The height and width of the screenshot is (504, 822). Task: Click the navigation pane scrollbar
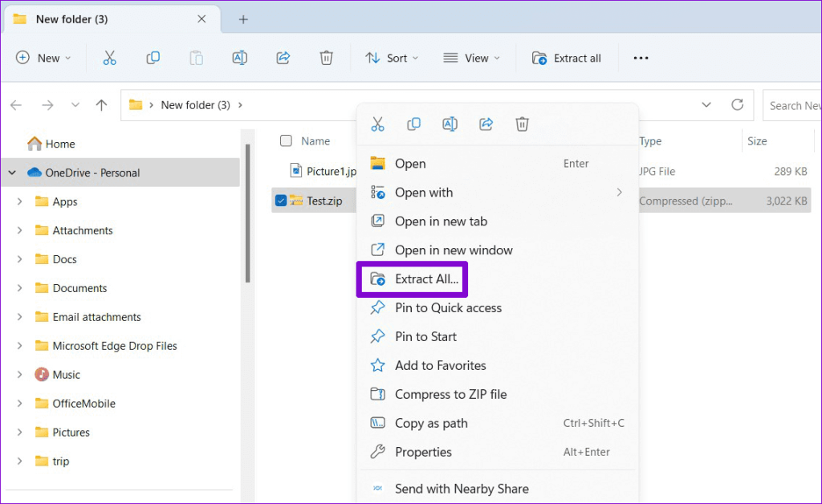[x=247, y=212]
